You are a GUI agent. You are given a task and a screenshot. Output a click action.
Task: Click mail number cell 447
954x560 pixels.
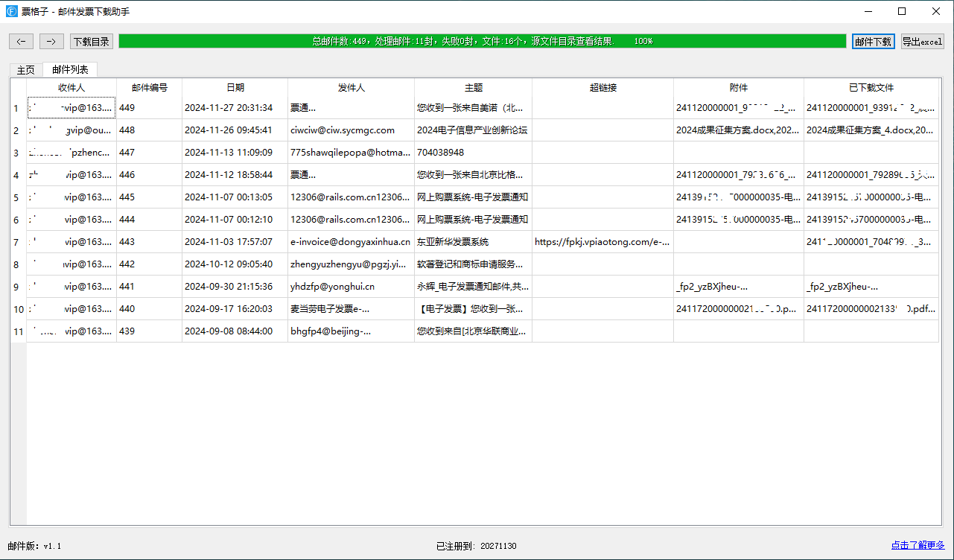pyautogui.click(x=149, y=153)
